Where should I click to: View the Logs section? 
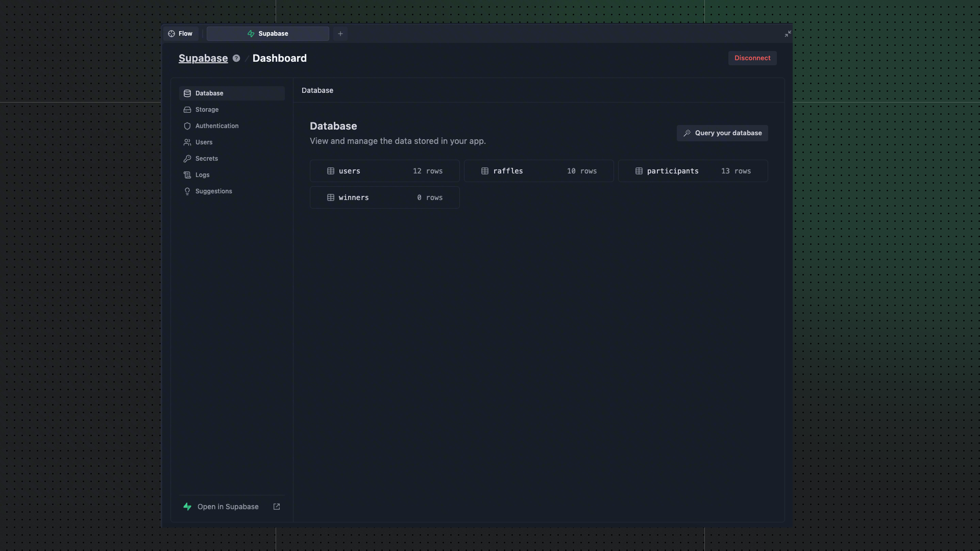coord(202,174)
